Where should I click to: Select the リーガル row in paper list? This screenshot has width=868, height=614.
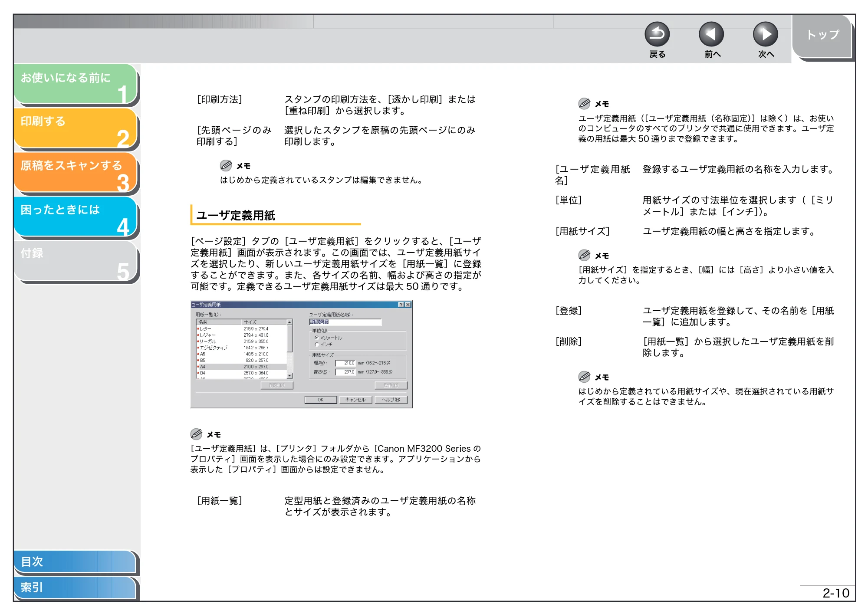pyautogui.click(x=241, y=341)
